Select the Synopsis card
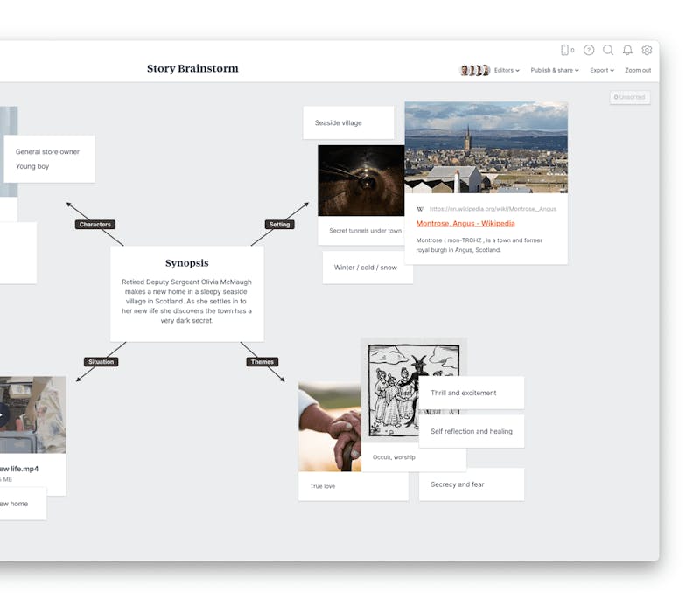700x613 pixels. click(x=187, y=293)
